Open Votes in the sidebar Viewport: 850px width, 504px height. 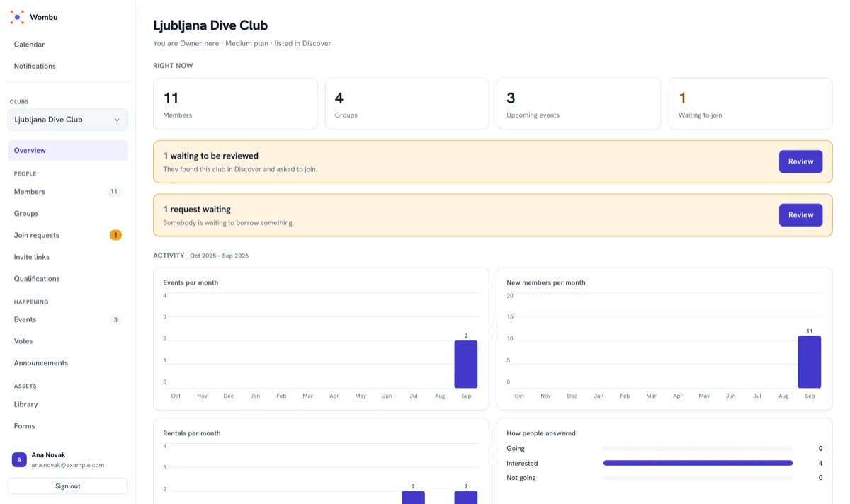(x=68, y=341)
